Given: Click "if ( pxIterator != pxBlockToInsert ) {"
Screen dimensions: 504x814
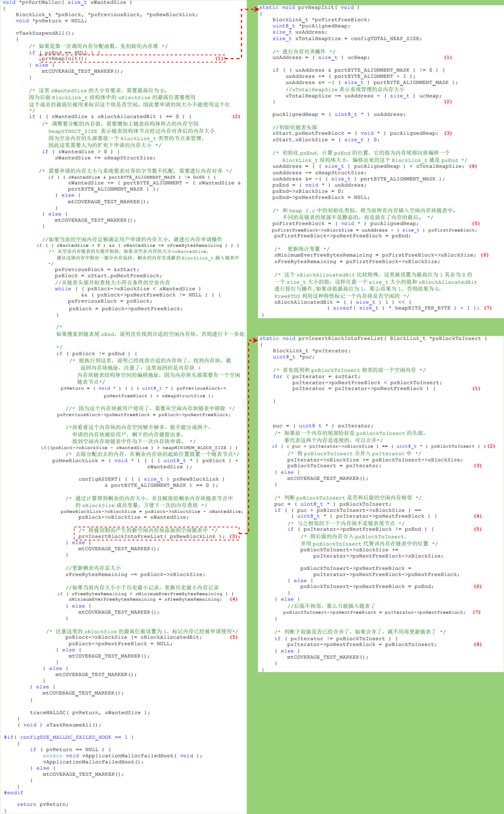Looking at the screenshot, I should point(336,639).
